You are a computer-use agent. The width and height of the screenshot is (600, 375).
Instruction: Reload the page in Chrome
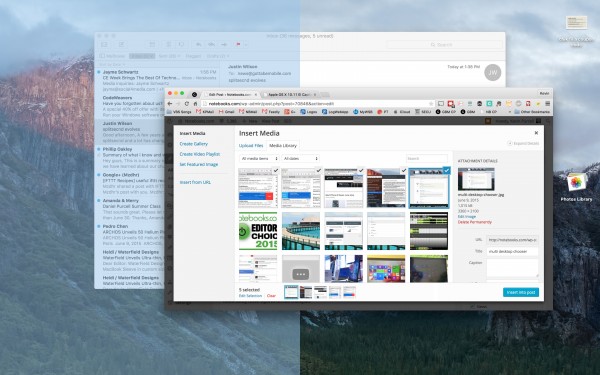click(187, 104)
